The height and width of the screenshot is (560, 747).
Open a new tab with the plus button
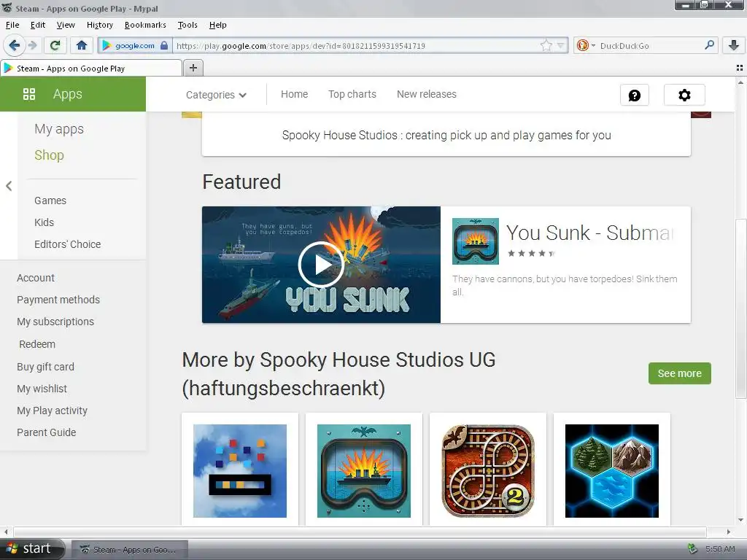coord(193,68)
